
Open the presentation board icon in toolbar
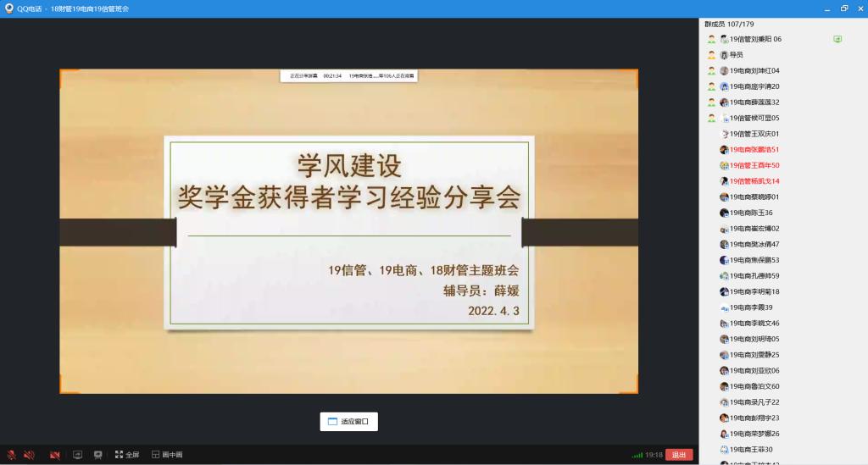[97, 455]
